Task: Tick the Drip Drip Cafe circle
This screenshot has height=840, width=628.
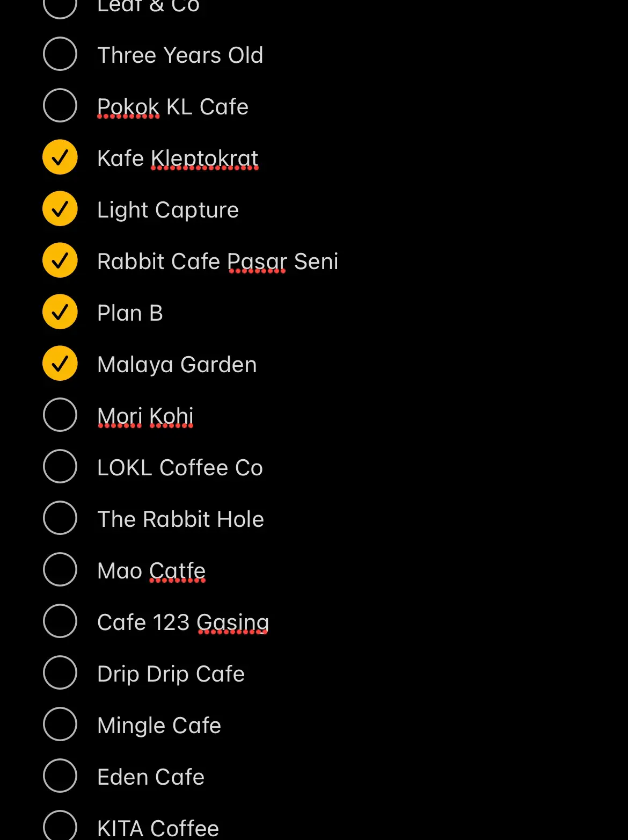Action: 60,673
